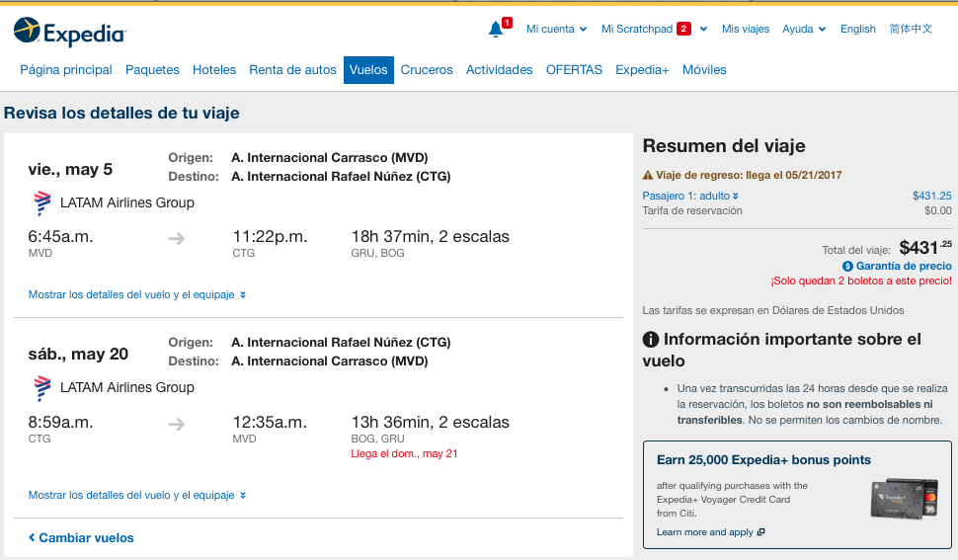The width and height of the screenshot is (958, 560).
Task: Click the Tarifa de reservación label
Action: click(x=692, y=210)
